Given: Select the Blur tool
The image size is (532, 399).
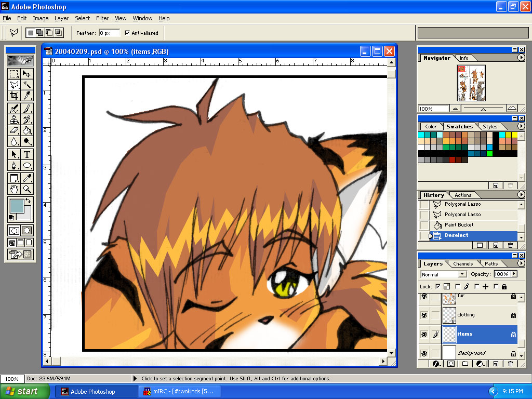Looking at the screenshot, I should pos(14,141).
